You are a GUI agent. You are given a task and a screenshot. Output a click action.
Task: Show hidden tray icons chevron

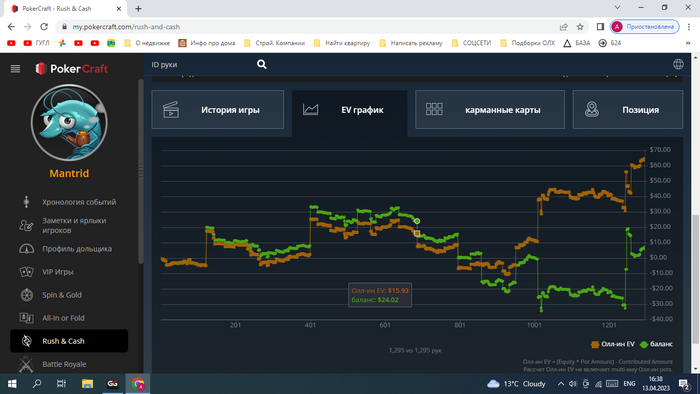coord(561,384)
